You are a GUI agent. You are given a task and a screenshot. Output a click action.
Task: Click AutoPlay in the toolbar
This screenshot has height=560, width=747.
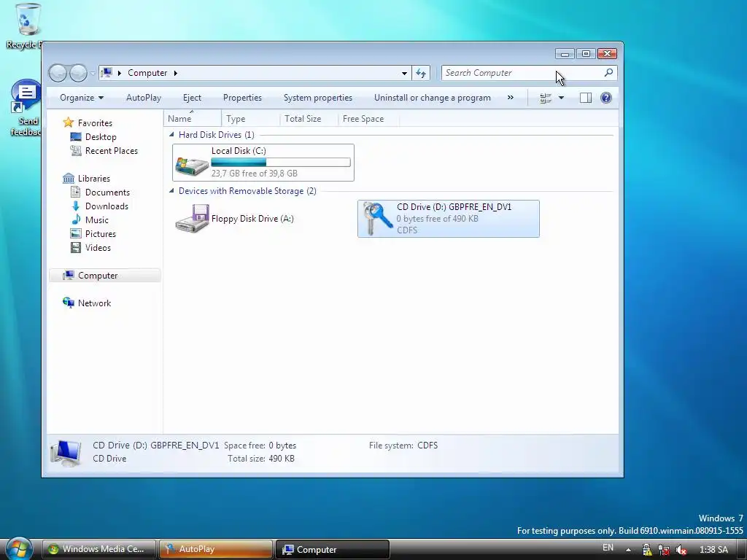click(144, 98)
